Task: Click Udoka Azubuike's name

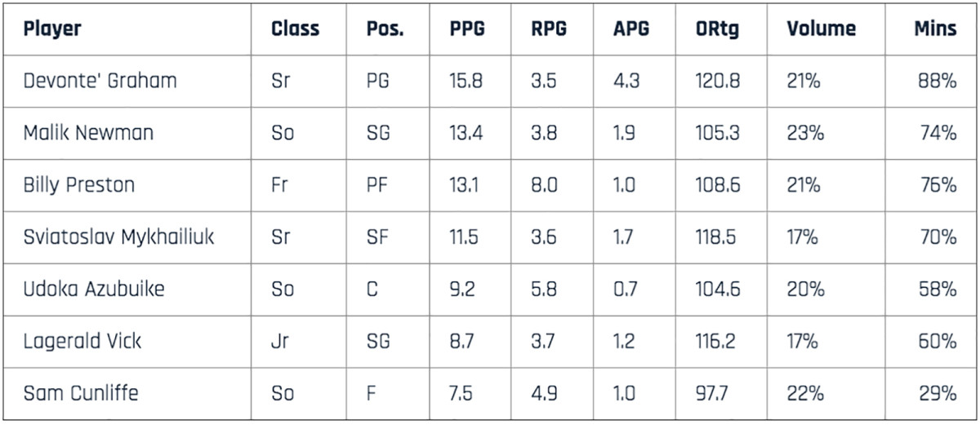Action: coord(94,289)
